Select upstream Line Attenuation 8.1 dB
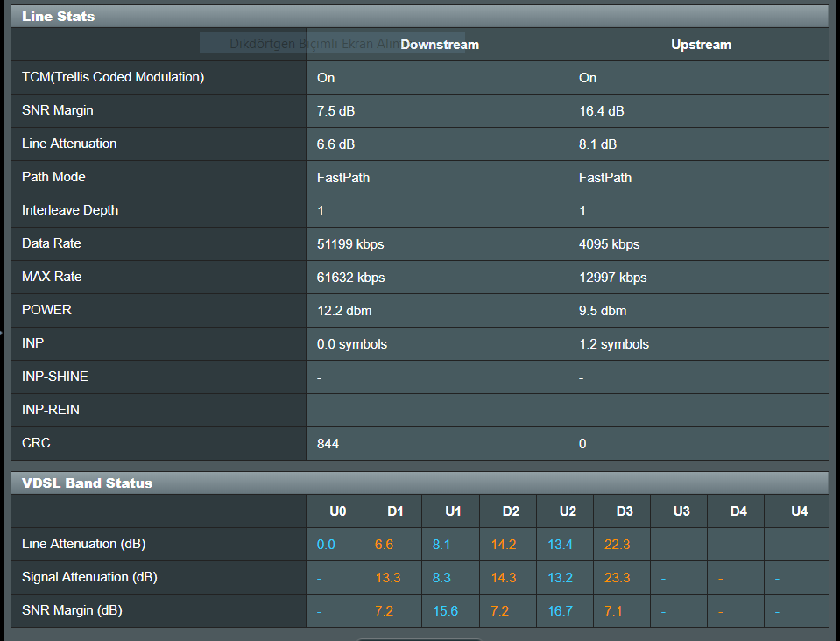 598,144
